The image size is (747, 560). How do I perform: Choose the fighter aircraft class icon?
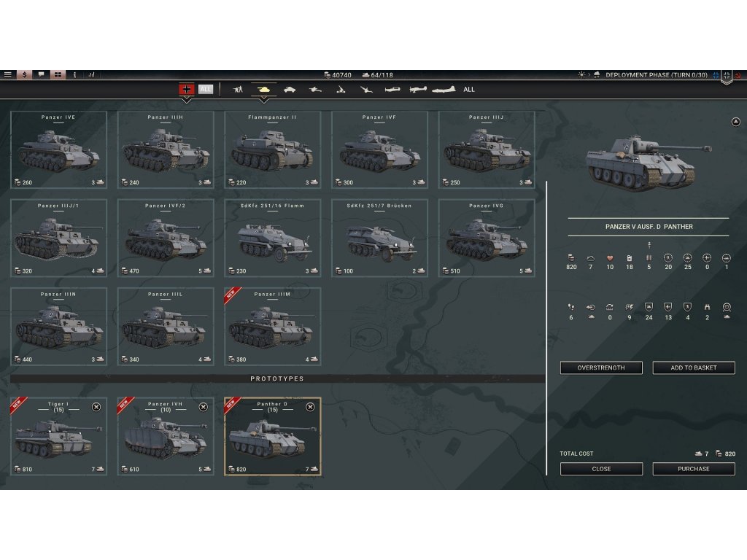tap(392, 90)
